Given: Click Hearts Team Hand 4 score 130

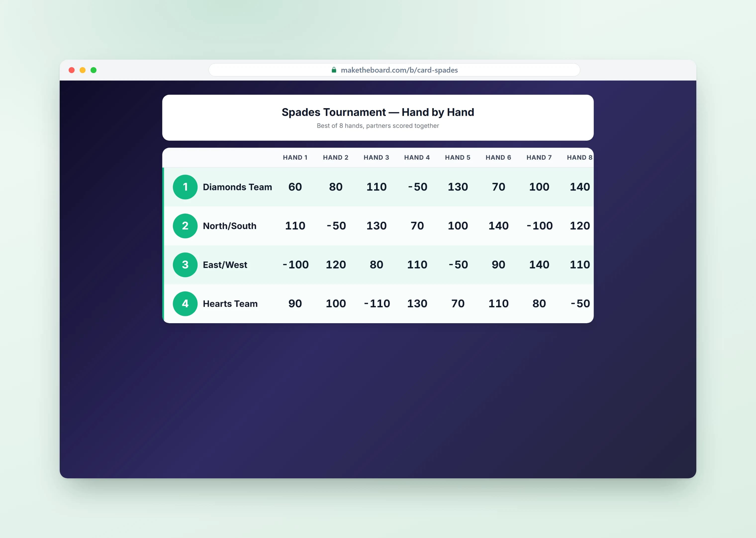Looking at the screenshot, I should (x=417, y=304).
